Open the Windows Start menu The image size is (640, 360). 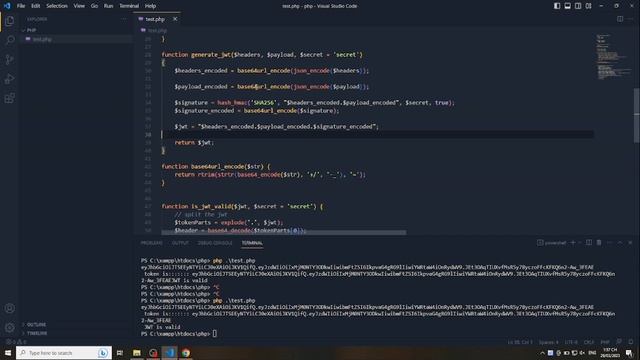tap(8, 353)
